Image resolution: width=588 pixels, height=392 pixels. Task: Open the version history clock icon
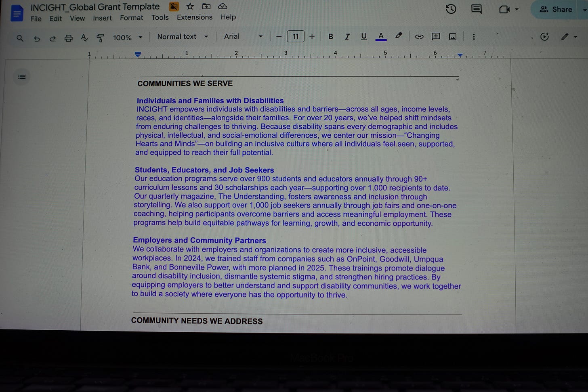pyautogui.click(x=451, y=9)
